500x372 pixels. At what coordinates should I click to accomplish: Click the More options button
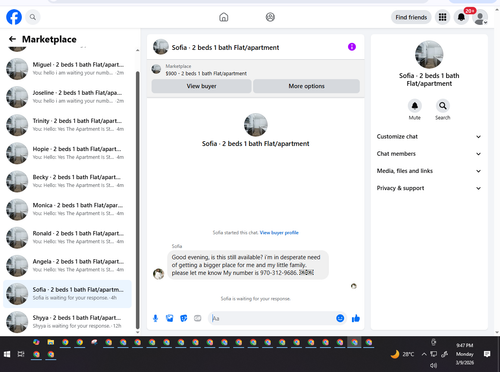pos(306,86)
